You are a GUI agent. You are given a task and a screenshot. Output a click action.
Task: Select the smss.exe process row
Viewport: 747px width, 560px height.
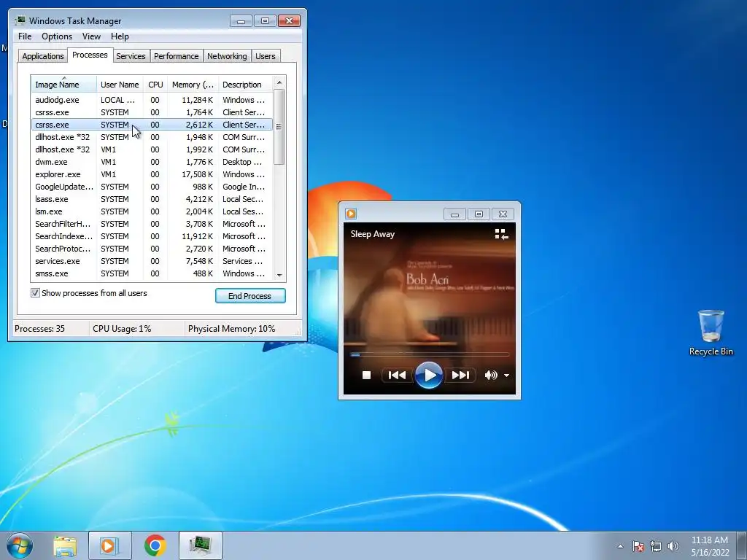click(152, 273)
